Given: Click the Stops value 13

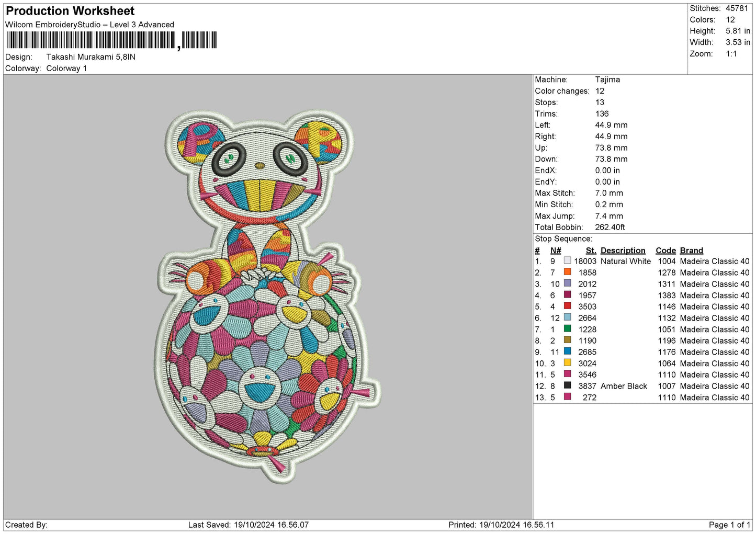Looking at the screenshot, I should (x=600, y=103).
